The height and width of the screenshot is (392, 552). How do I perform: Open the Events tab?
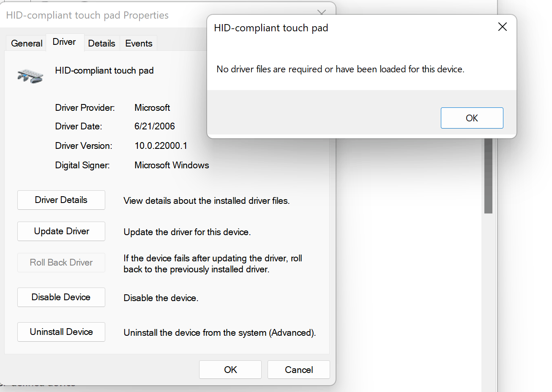pos(138,43)
